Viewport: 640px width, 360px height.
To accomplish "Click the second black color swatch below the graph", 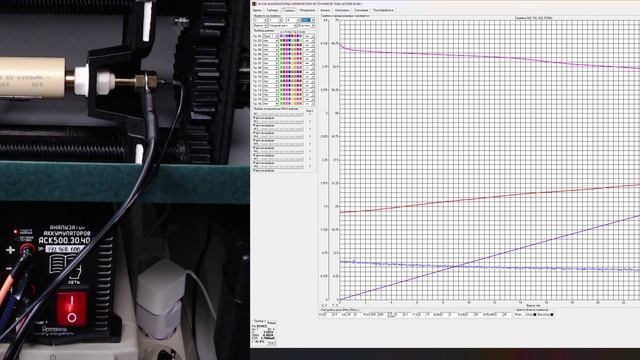I will (552, 315).
